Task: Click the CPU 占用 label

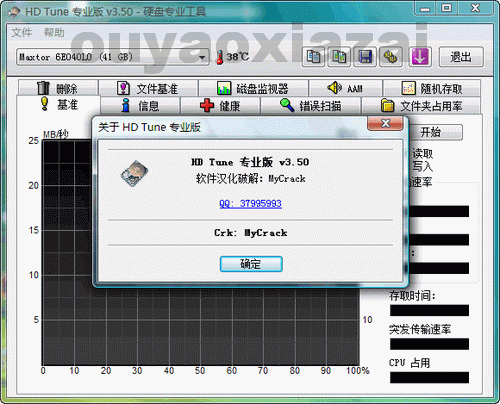Action: tap(410, 363)
